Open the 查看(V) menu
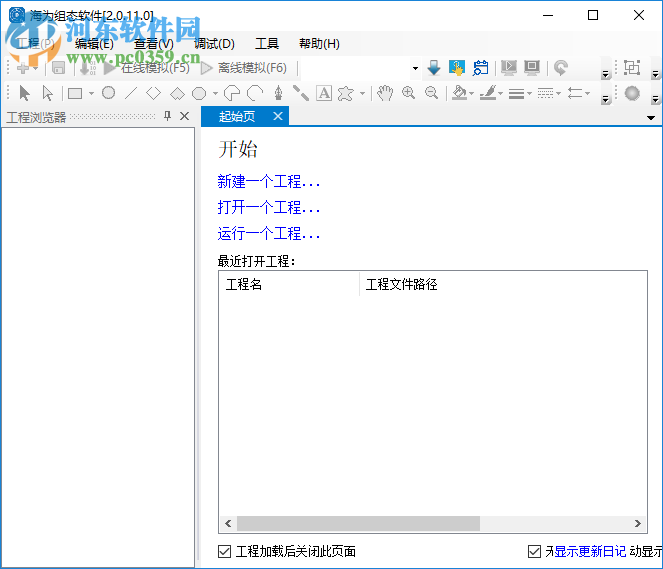 [x=153, y=44]
